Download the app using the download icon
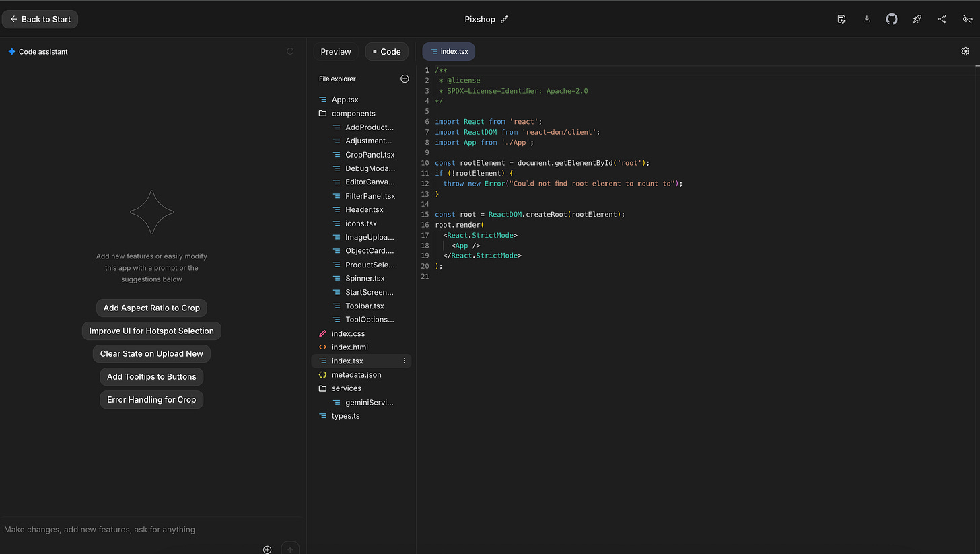Screen dimensions: 980x554 tap(867, 19)
